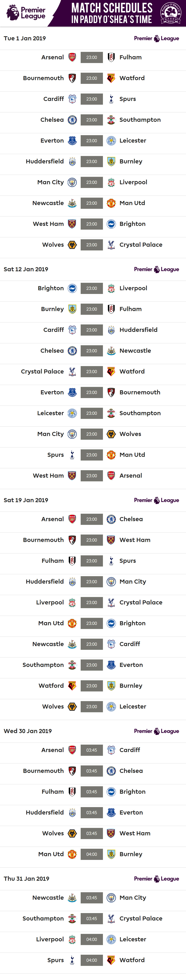Click Everton crest in Huddersfield vs Everton row

[x=111, y=813]
